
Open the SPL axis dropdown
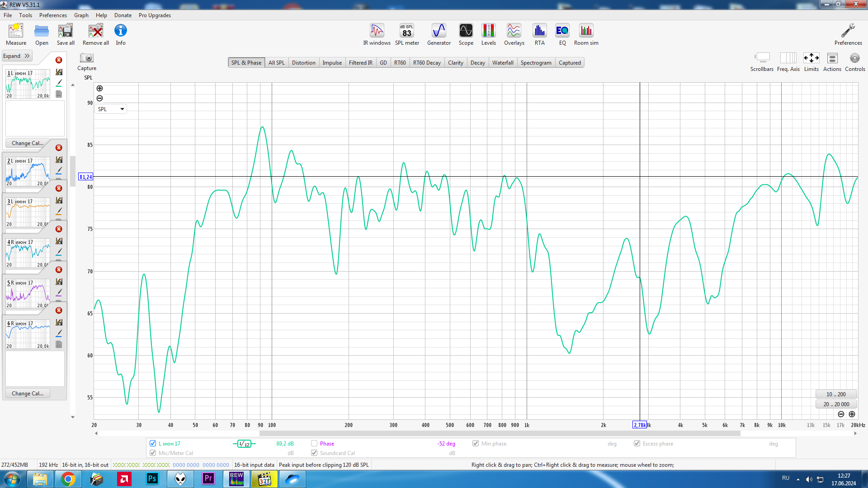(111, 109)
